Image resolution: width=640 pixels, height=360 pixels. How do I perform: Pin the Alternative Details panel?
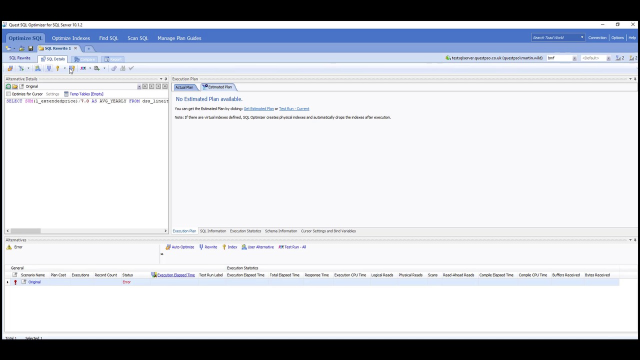pos(166,79)
